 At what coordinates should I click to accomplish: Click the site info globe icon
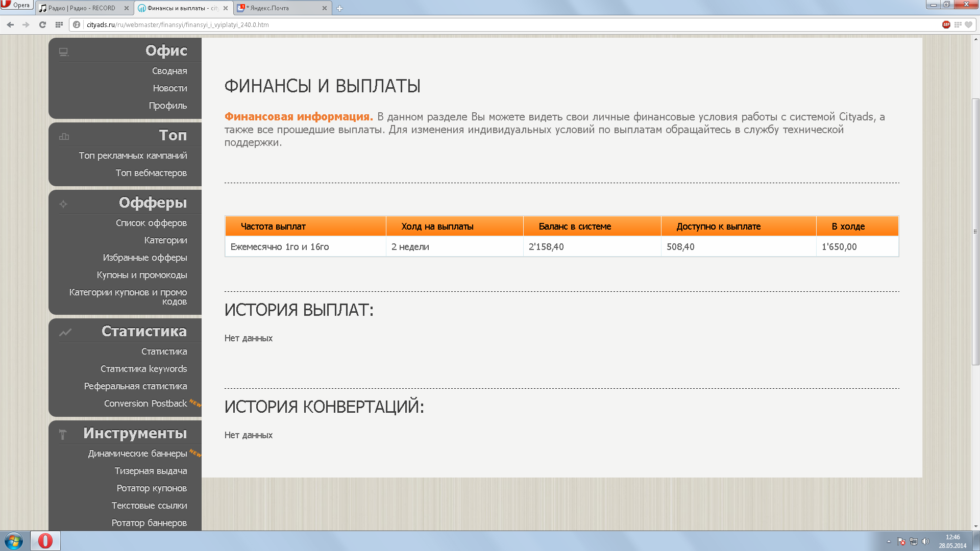coord(77,24)
